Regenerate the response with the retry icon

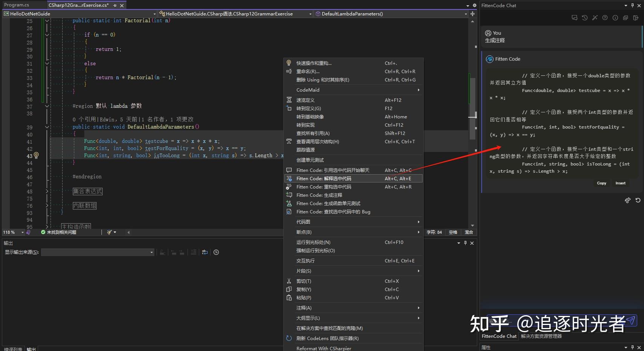tap(638, 200)
